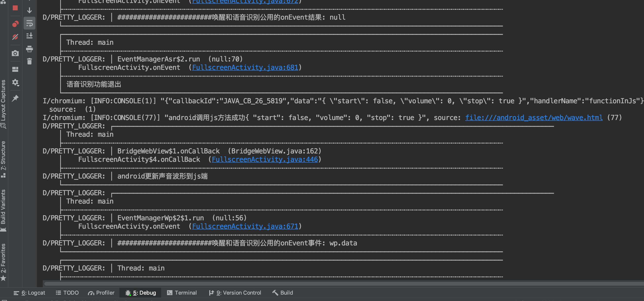Click the 'android更新声音波形到js端' log line
Image resolution: width=644 pixels, height=301 pixels.
[x=163, y=176]
